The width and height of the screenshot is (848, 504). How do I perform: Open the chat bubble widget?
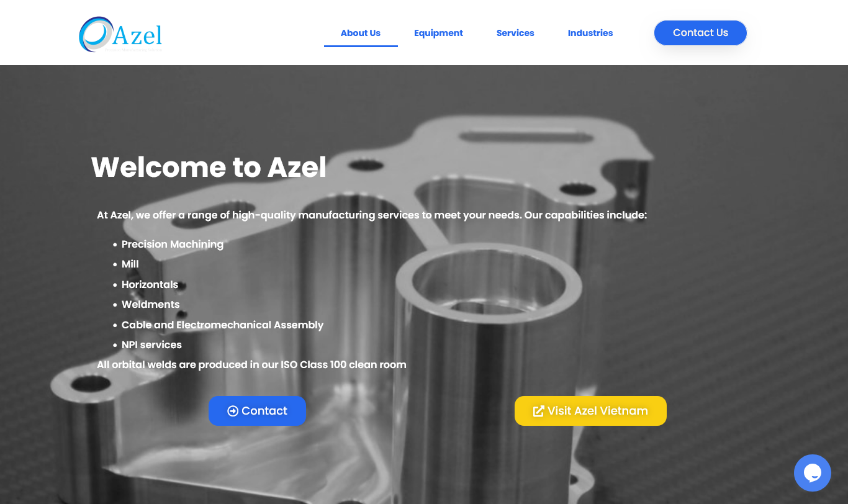coord(813,473)
